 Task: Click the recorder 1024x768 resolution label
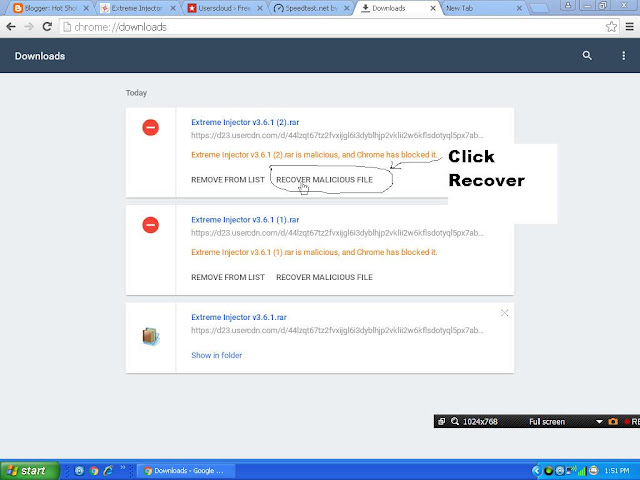(x=480, y=422)
